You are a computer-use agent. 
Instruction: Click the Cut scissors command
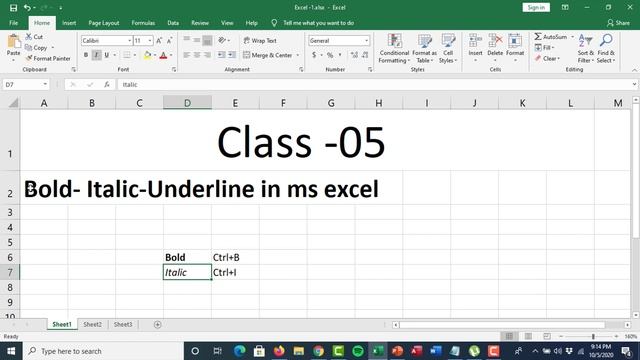click(34, 37)
